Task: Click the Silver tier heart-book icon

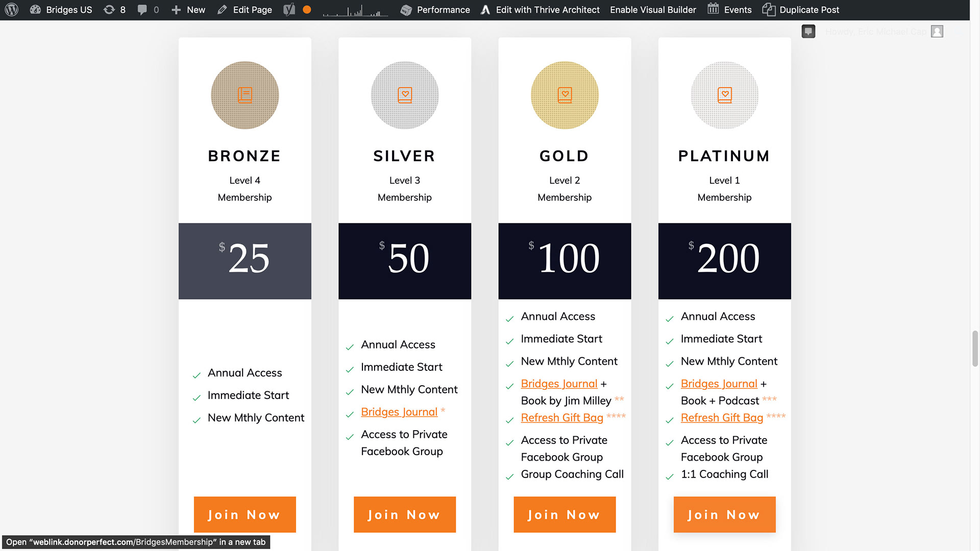Action: [405, 95]
